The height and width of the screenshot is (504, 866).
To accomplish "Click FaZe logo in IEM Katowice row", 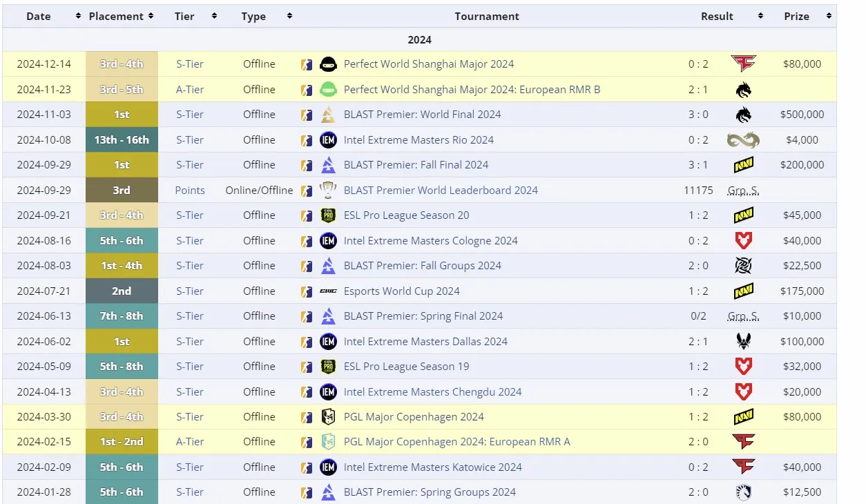I will tap(743, 467).
